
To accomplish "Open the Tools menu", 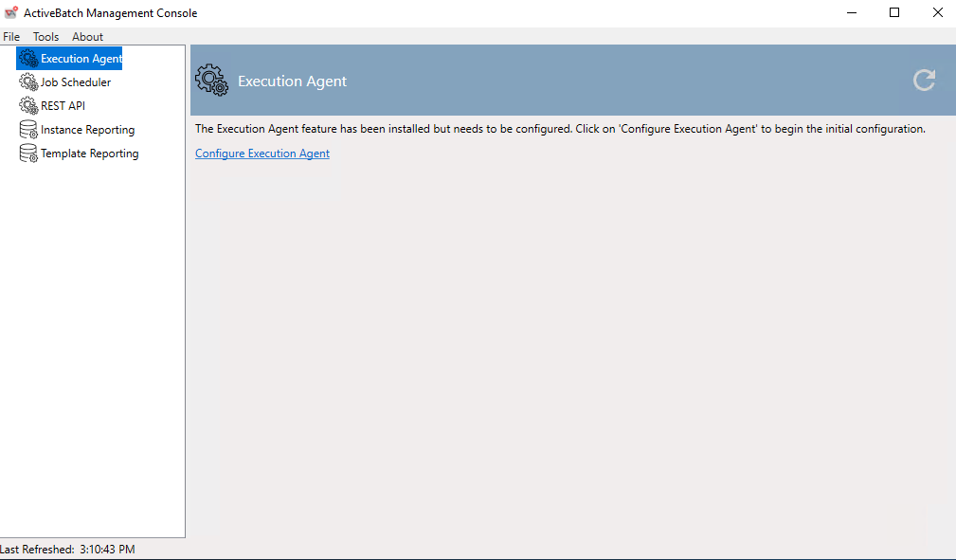I will pos(45,37).
